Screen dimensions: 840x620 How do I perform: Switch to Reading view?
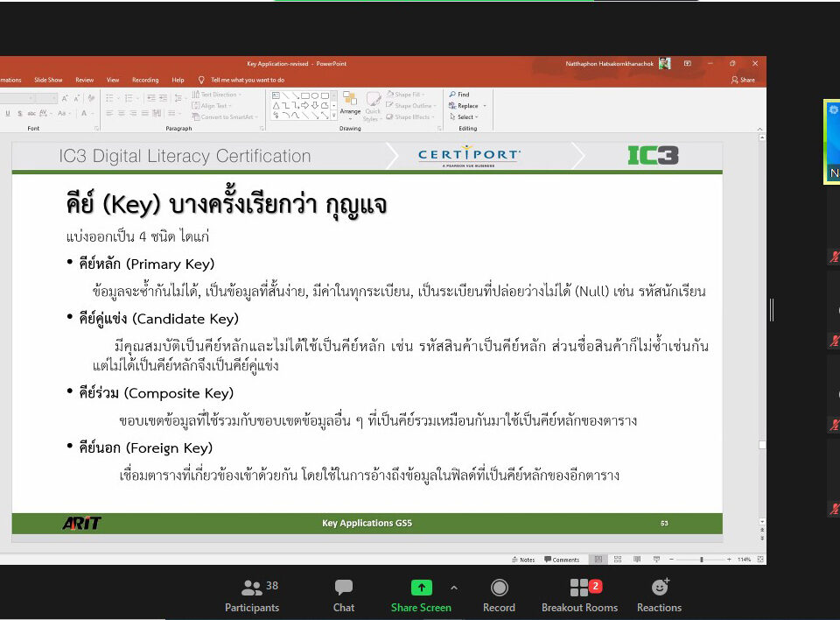637,560
